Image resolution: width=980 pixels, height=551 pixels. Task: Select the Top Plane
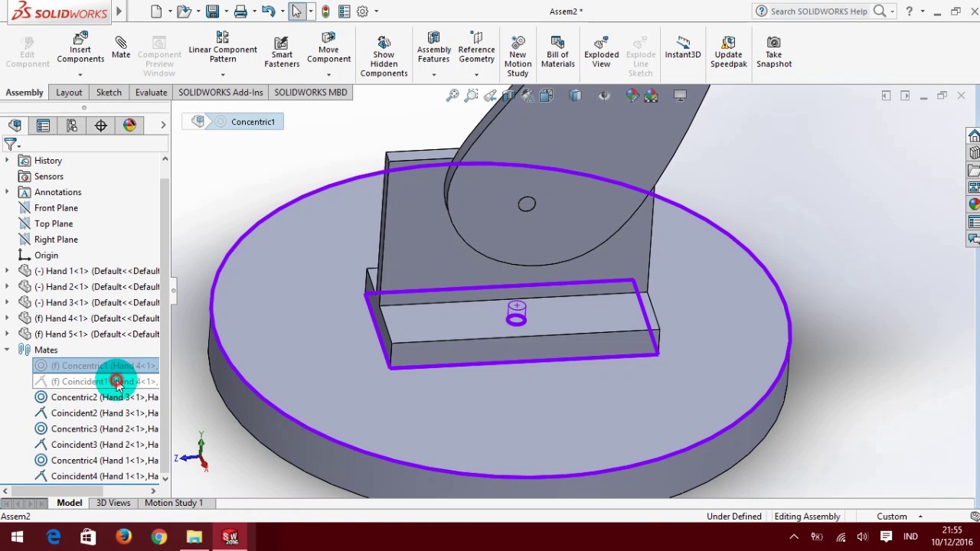(54, 223)
